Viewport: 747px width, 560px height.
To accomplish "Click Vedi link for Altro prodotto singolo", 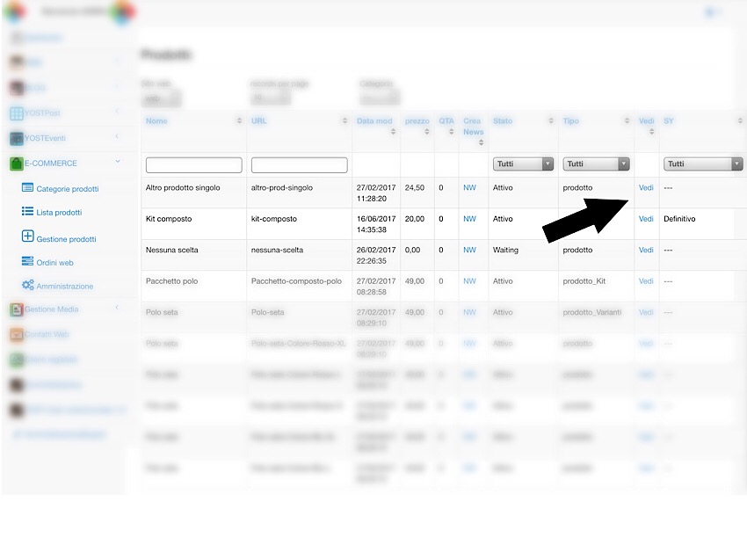I will [x=646, y=188].
